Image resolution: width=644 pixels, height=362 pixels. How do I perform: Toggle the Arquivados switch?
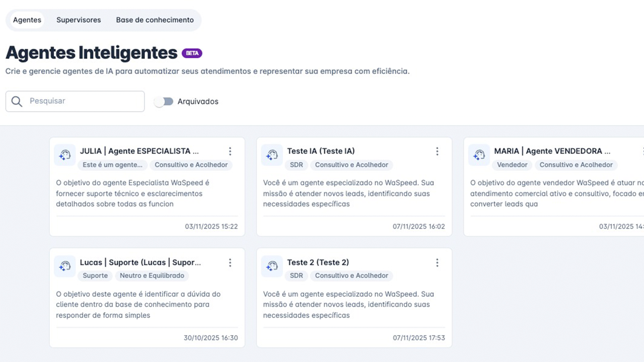pos(164,102)
